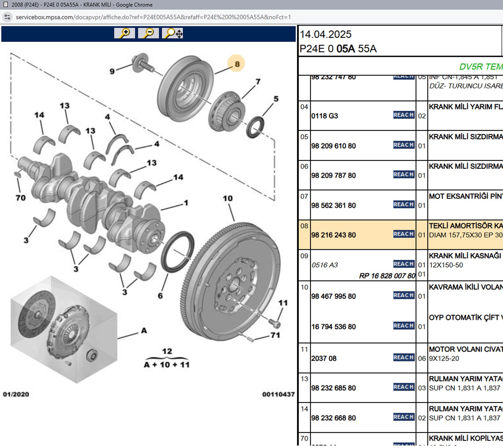Viewport: 503px width, 448px height.
Task: Open replacement part RP 16 828 007 80
Action: point(387,276)
